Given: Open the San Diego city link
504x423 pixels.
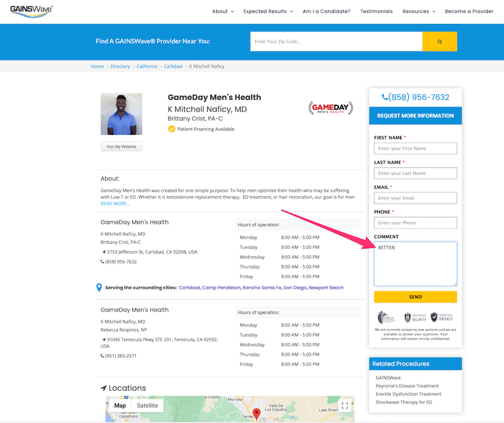Looking at the screenshot, I should pyautogui.click(x=295, y=287).
